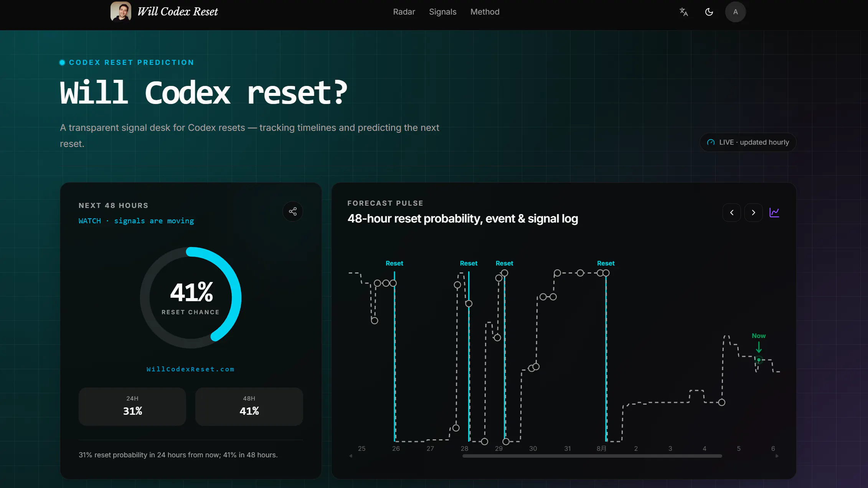Screen dimensions: 868x488
Task: Click the signal point near day 5 start
Action: tap(721, 402)
